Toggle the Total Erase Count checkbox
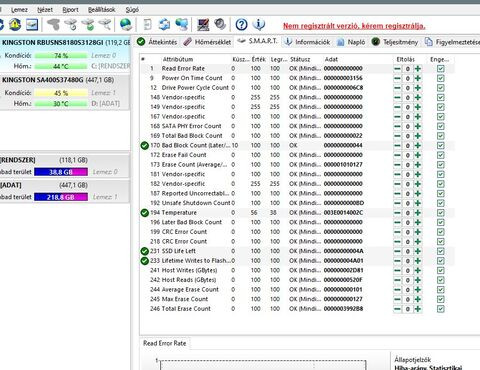480x370 pixels. click(441, 309)
